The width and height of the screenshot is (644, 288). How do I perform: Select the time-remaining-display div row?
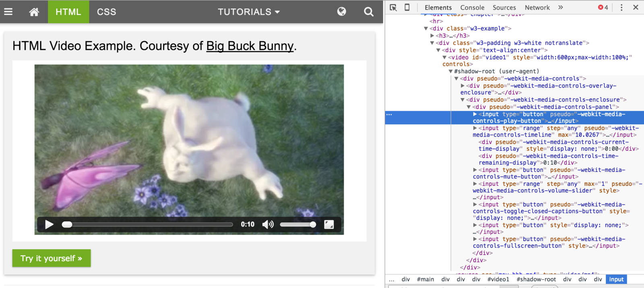click(548, 160)
